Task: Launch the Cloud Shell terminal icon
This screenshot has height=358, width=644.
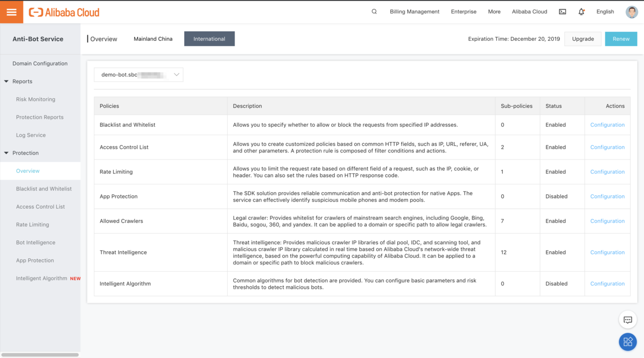Action: (x=562, y=11)
